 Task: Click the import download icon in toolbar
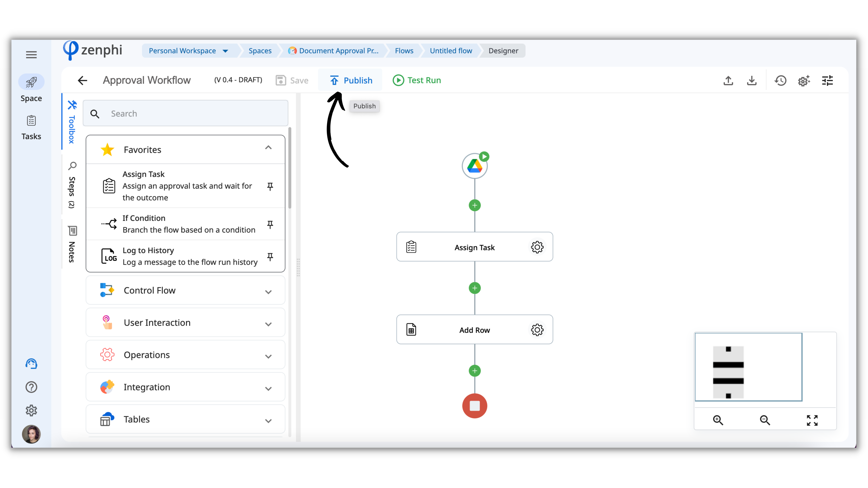tap(751, 81)
